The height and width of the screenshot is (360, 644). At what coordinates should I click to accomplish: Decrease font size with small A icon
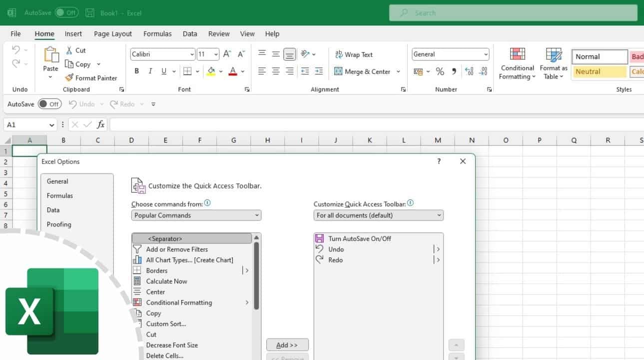241,54
